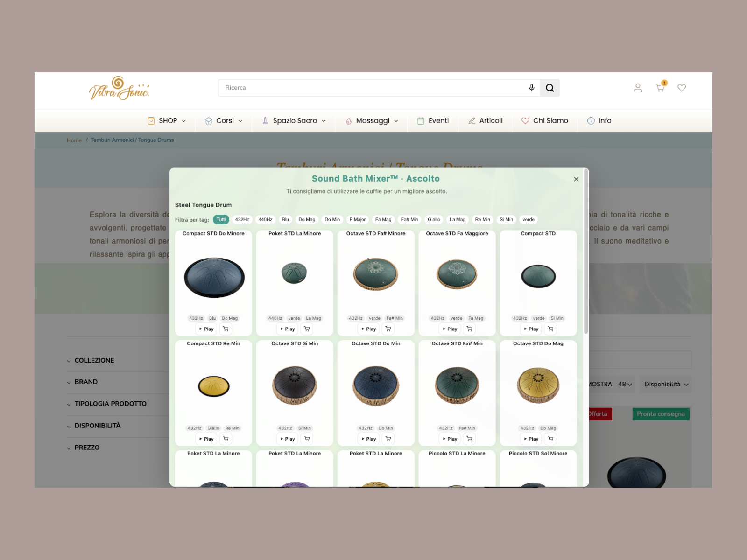This screenshot has height=560, width=747.
Task: Open the user account icon
Action: 638,88
